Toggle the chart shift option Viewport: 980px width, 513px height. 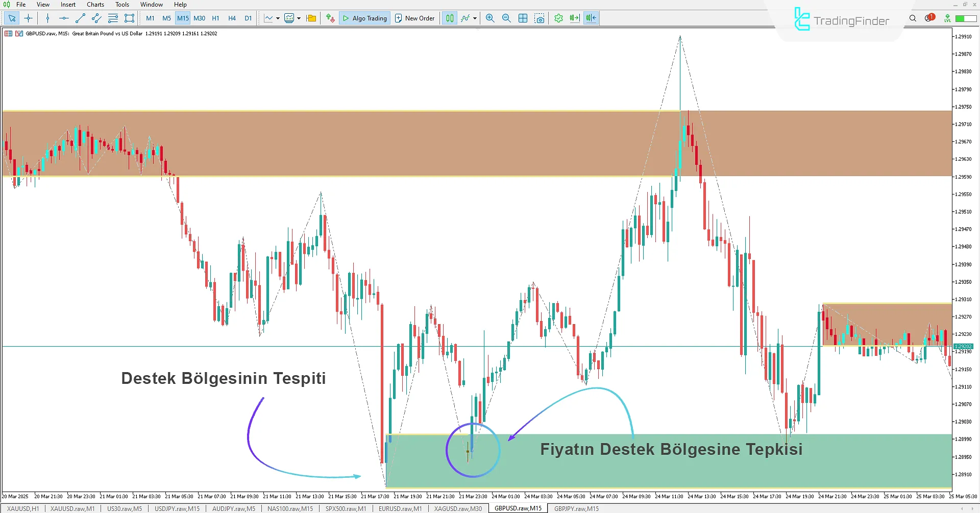[591, 18]
